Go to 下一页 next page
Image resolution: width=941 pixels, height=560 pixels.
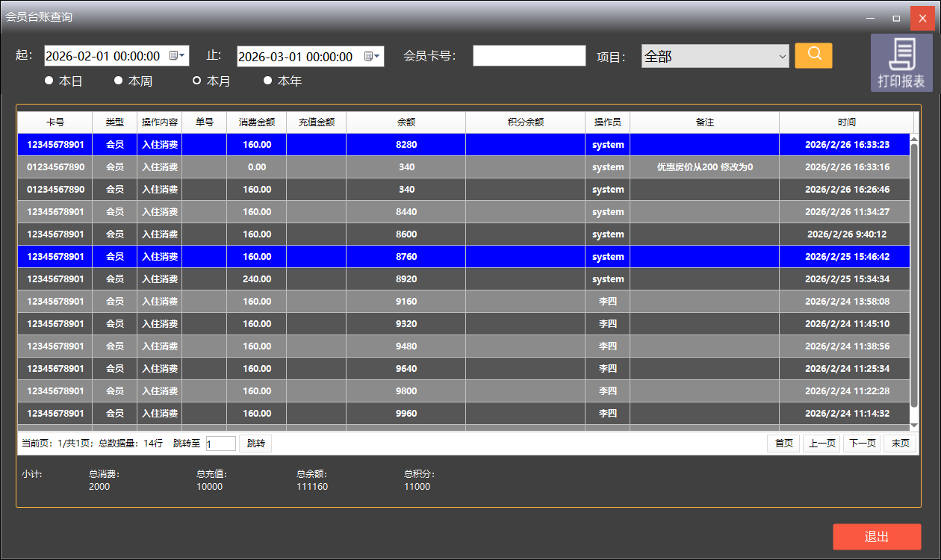click(861, 444)
